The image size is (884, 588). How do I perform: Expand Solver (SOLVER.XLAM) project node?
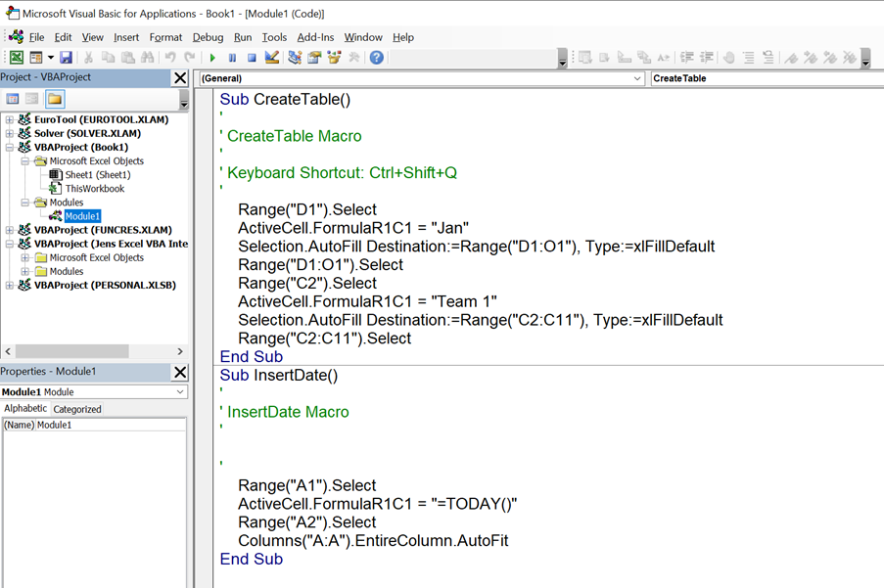[x=9, y=133]
